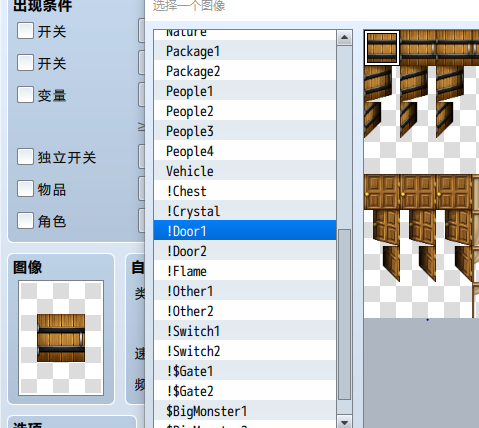Image resolution: width=479 pixels, height=428 pixels.
Task: Tick the 独立开关 checkbox
Action: click(25, 157)
